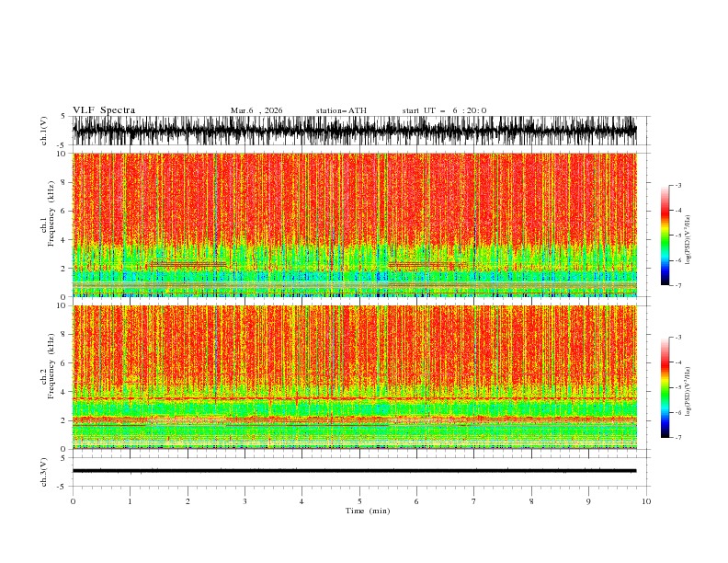Screen dimensions: 728x563
Task: Click the 'ch.3(V)' waveform axis label
Action: (44, 472)
